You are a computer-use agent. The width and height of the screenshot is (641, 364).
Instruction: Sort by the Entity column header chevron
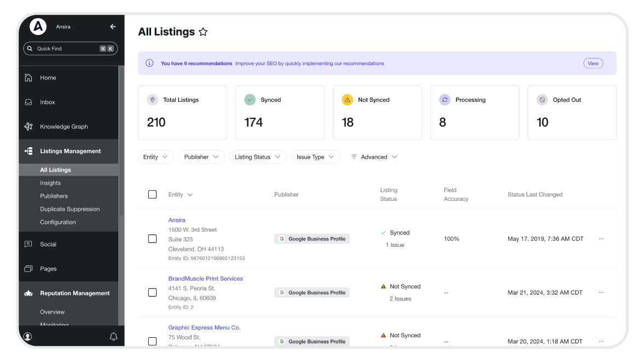[x=190, y=195]
